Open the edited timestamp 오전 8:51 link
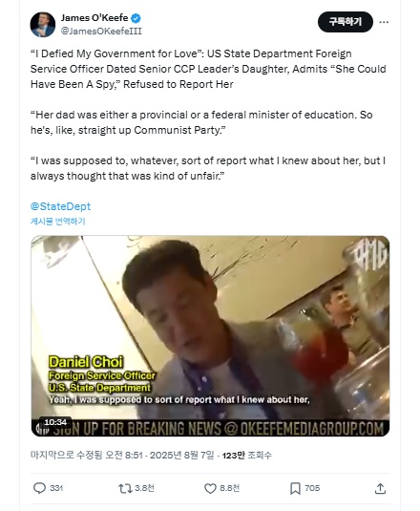 122,456
